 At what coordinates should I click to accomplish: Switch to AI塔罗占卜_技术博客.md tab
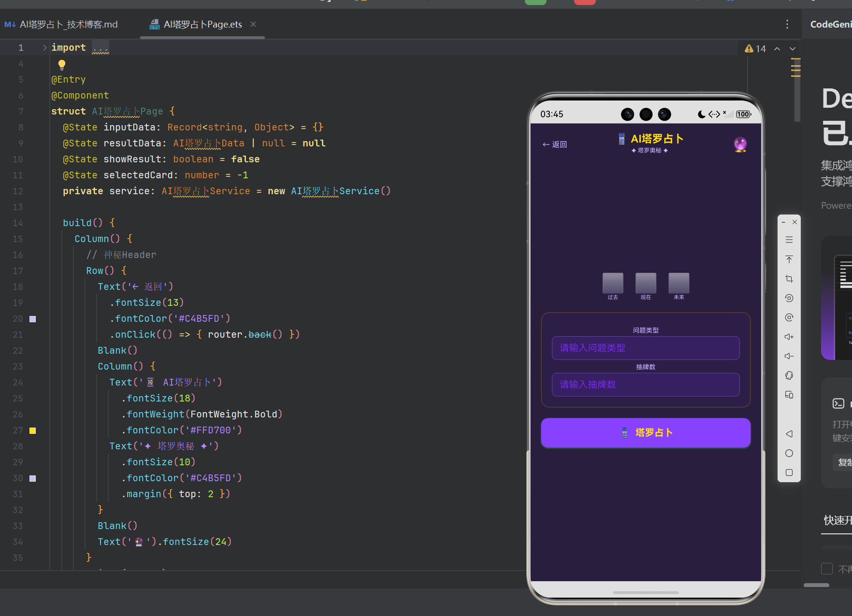tap(61, 24)
